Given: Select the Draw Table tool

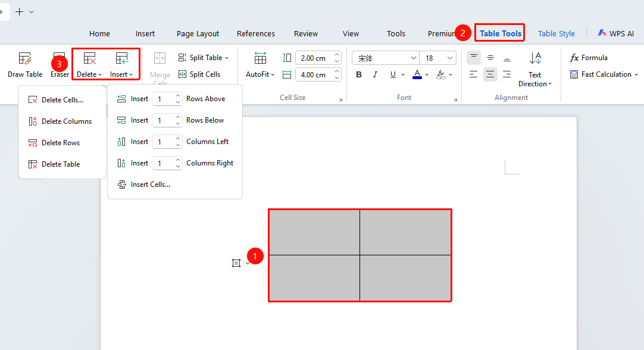Looking at the screenshot, I should (25, 64).
